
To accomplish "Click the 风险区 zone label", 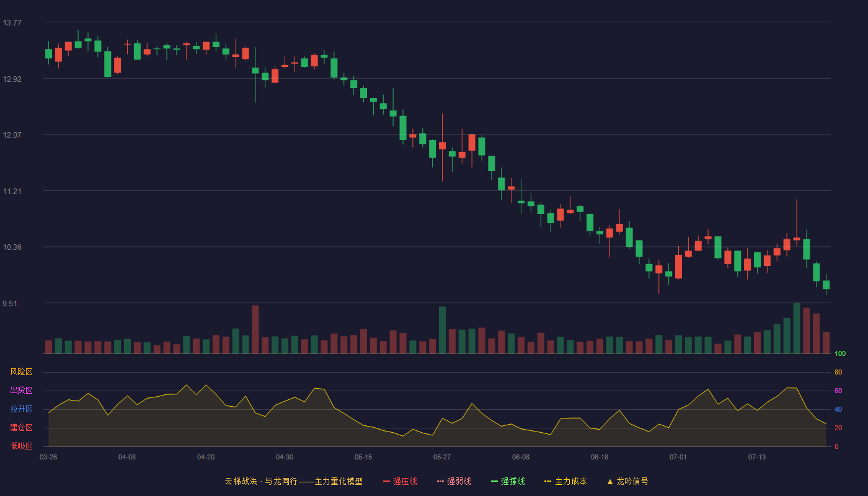I will (21, 372).
